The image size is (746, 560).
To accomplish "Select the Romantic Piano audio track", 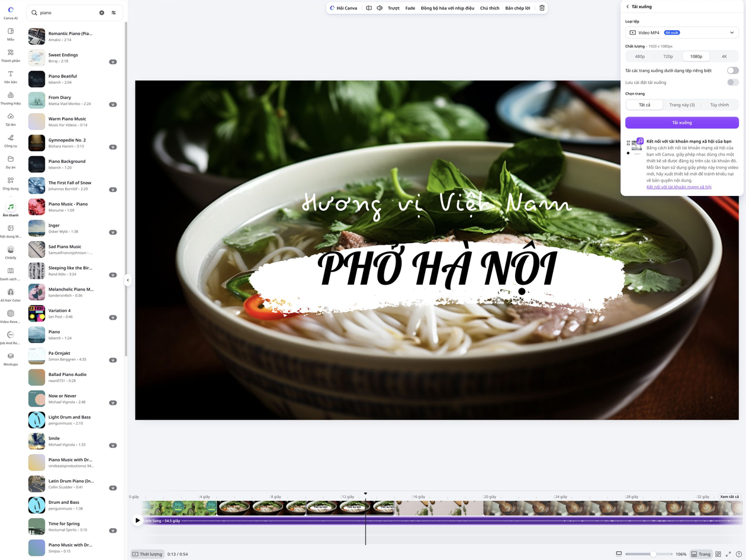I will pyautogui.click(x=73, y=36).
